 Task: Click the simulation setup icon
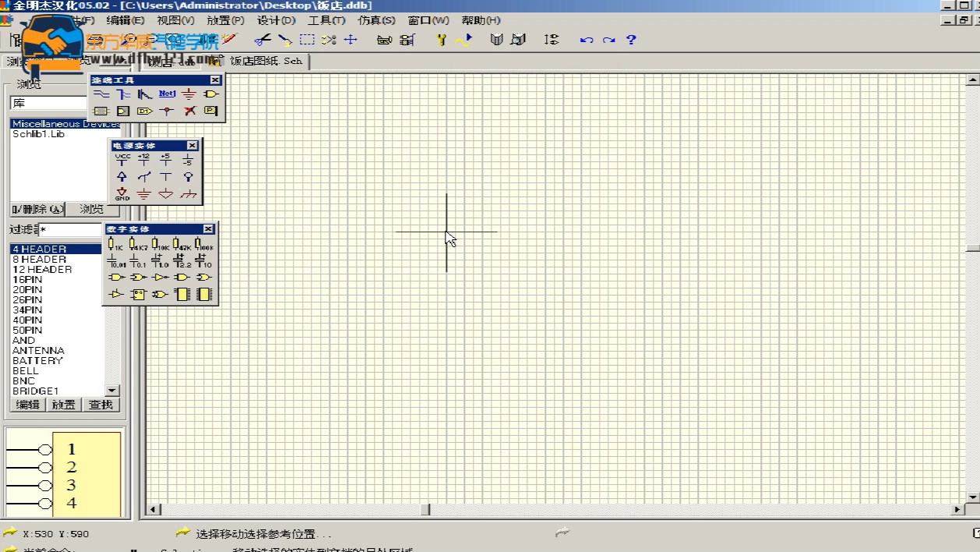click(442, 39)
